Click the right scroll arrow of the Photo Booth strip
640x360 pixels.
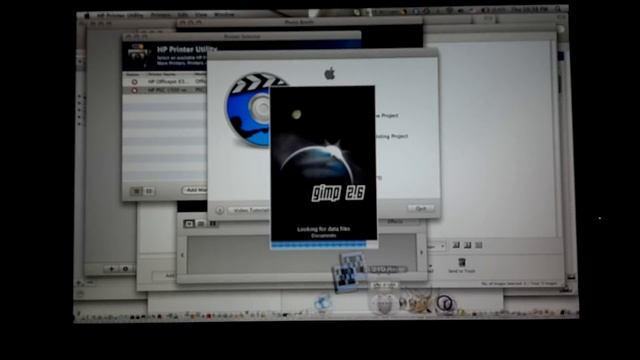(x=422, y=253)
